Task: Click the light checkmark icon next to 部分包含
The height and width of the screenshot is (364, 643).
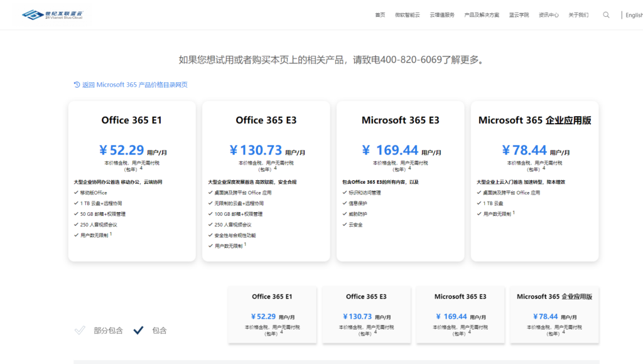Action: click(x=80, y=330)
